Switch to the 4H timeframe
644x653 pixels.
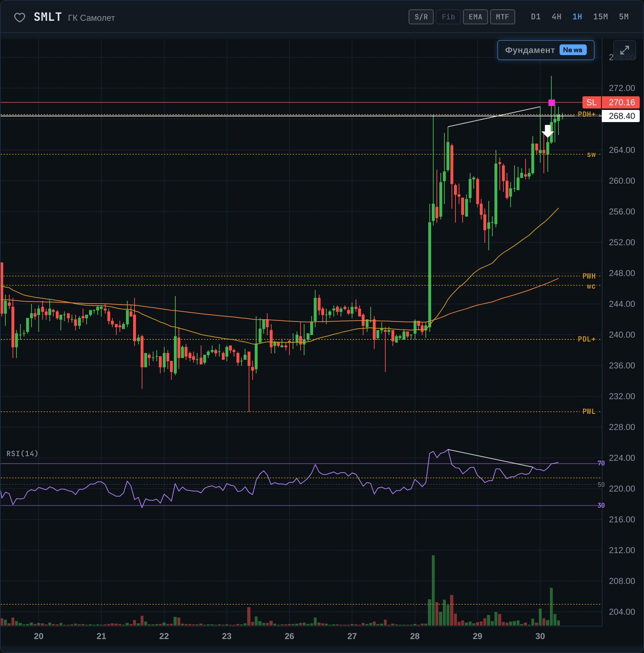tap(556, 17)
